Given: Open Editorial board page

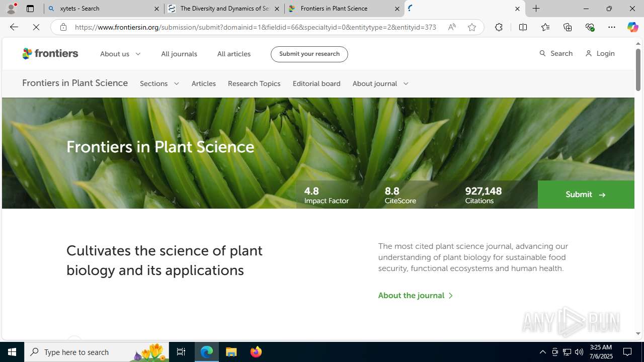Looking at the screenshot, I should [x=316, y=83].
